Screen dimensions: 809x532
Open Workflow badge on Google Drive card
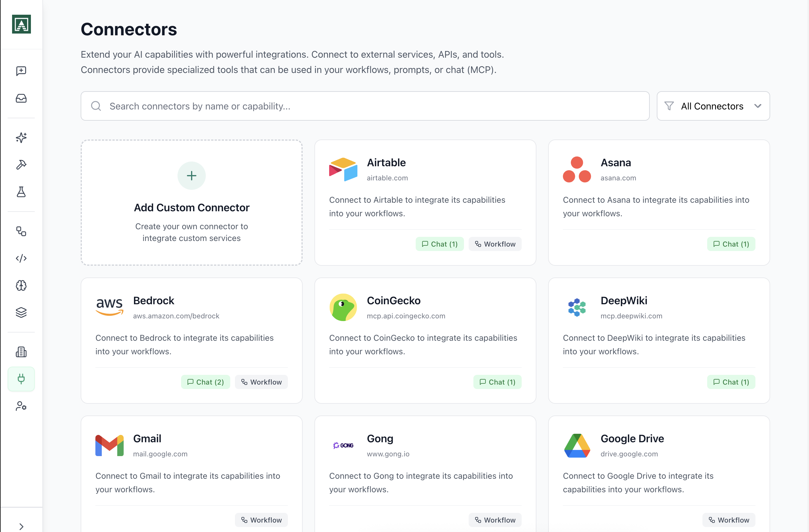click(729, 519)
